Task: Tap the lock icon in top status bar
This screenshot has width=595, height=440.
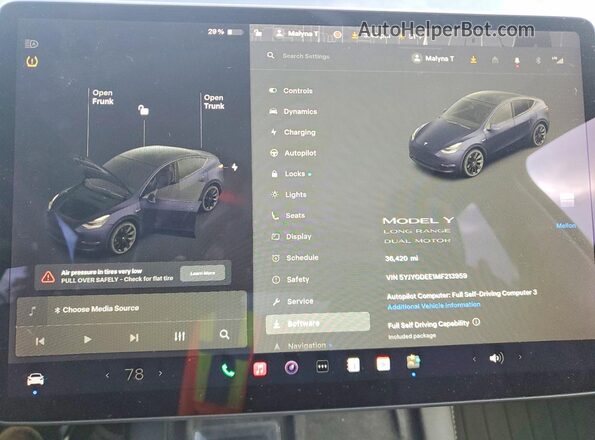Action: click(258, 33)
